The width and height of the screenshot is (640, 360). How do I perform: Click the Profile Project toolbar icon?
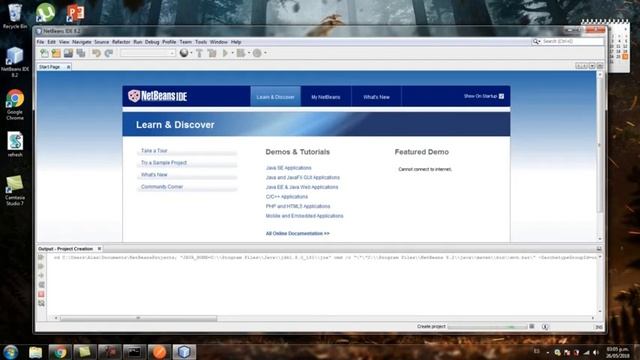tap(257, 53)
